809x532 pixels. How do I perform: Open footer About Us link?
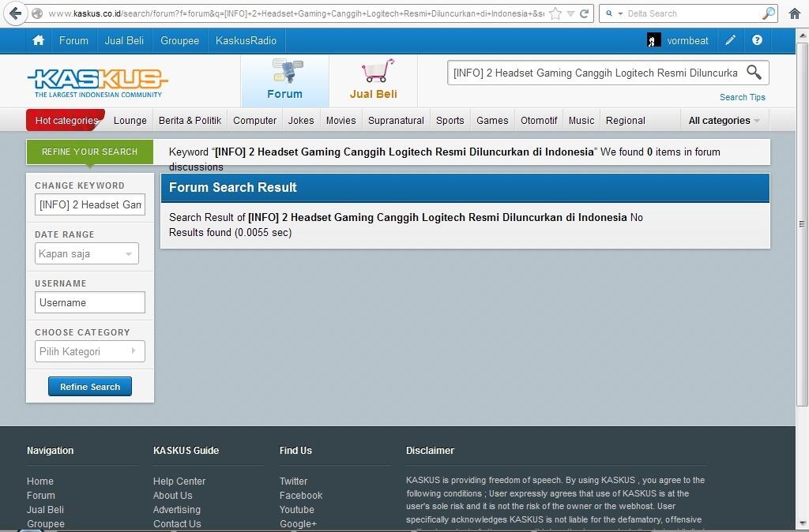click(x=172, y=496)
